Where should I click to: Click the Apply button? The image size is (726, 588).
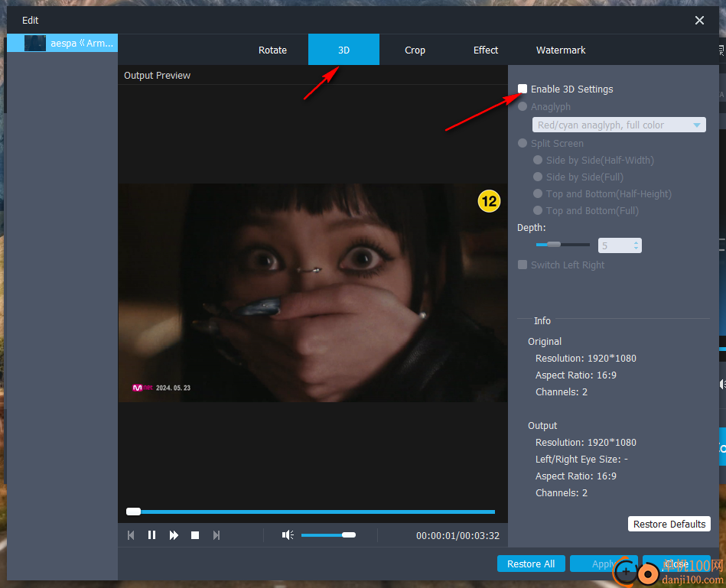[x=604, y=564]
